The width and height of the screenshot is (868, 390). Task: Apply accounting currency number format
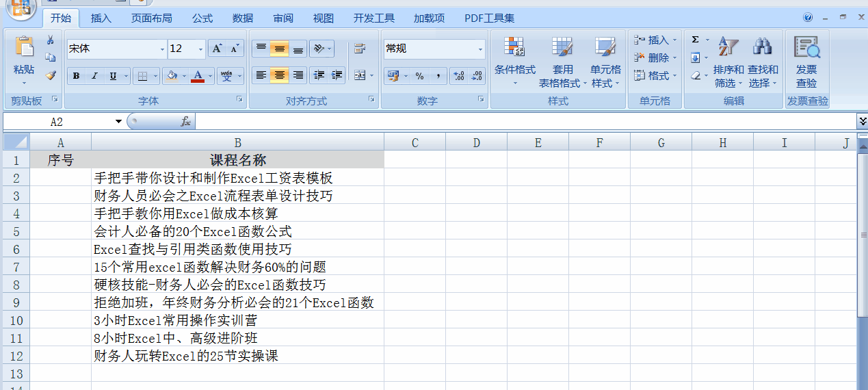(x=393, y=75)
